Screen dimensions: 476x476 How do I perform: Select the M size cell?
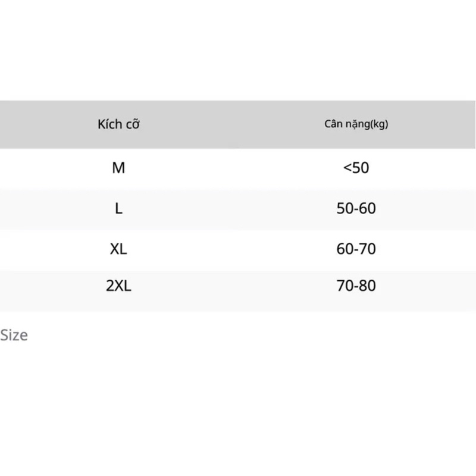click(118, 168)
